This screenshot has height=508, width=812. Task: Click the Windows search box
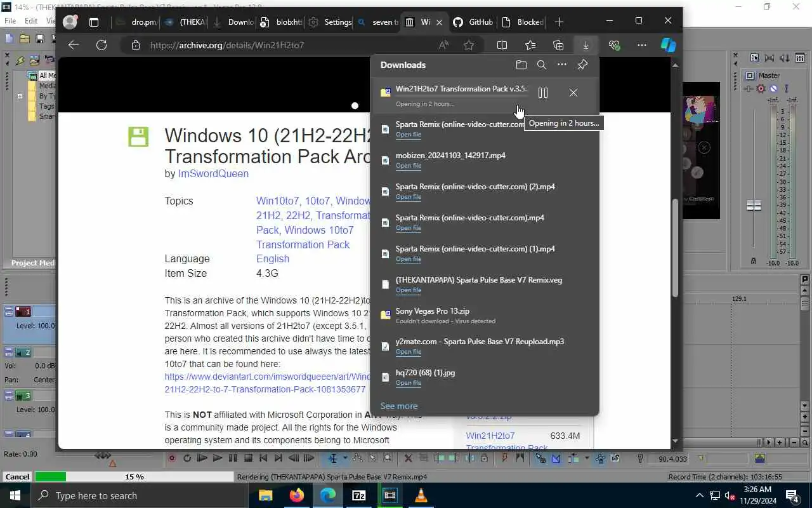[x=139, y=496]
